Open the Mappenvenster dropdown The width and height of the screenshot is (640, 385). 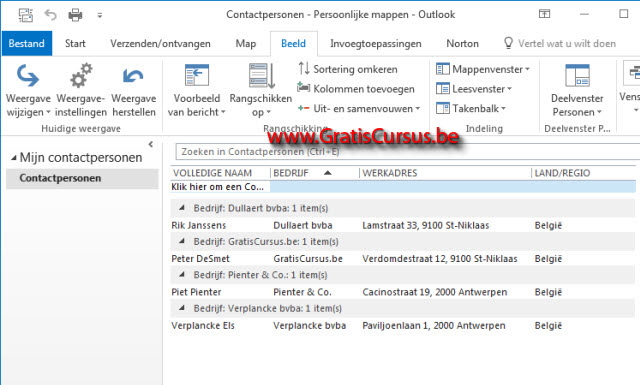pos(483,69)
